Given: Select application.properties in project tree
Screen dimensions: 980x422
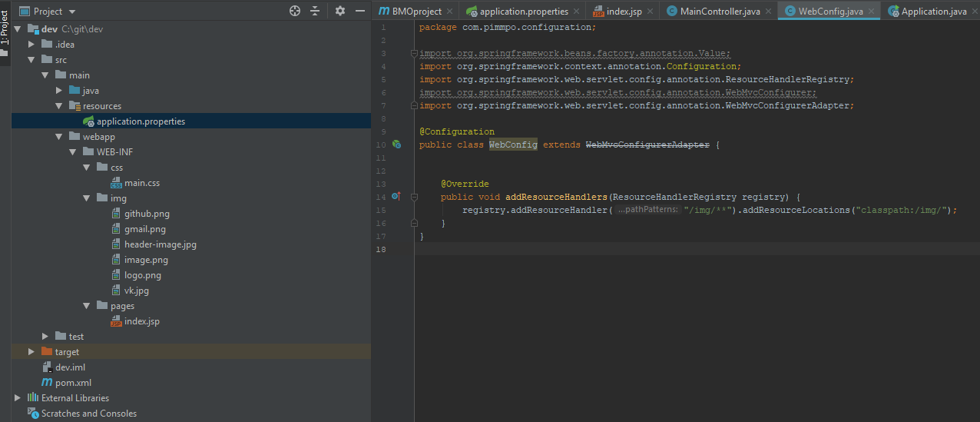Looking at the screenshot, I should [141, 121].
